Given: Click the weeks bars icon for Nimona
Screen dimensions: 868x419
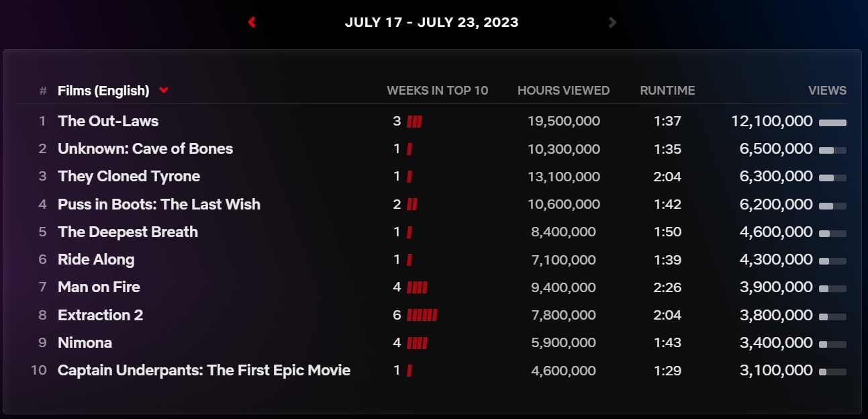Looking at the screenshot, I should tap(417, 344).
